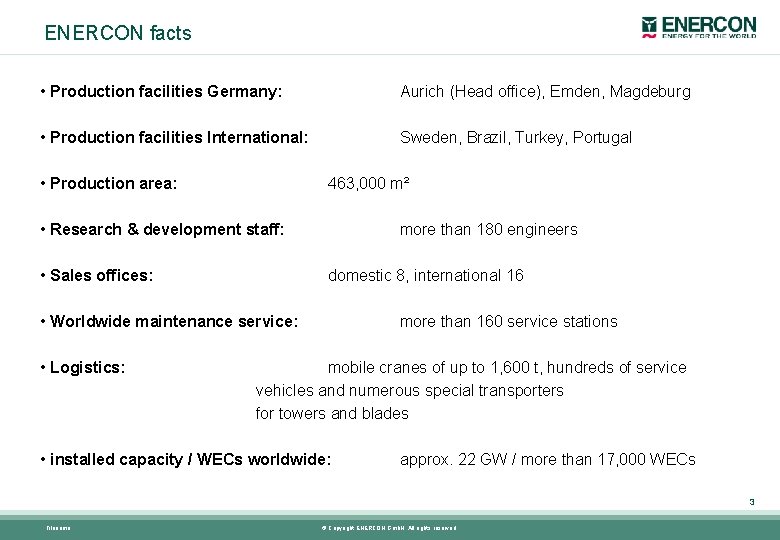Select 'approx. 22 GW / more than 17,000 WECs'

548,459
